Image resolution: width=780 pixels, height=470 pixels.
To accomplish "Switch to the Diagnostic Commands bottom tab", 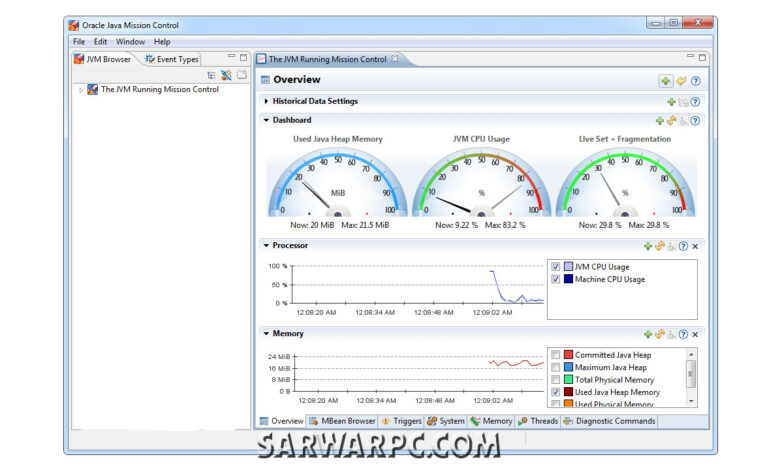I will [x=609, y=421].
